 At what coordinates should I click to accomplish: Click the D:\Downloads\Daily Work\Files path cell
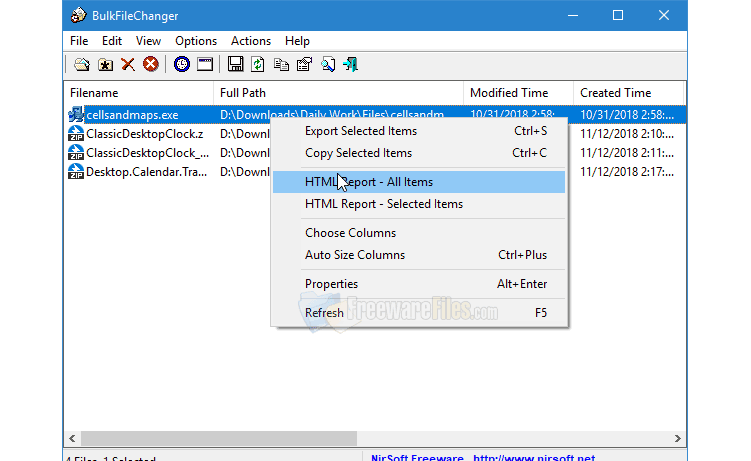(332, 115)
